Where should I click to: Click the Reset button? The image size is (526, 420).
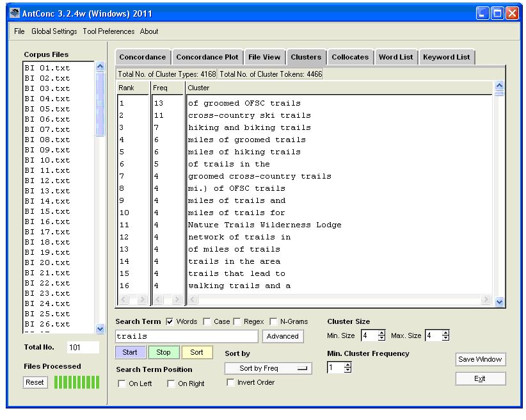point(35,382)
